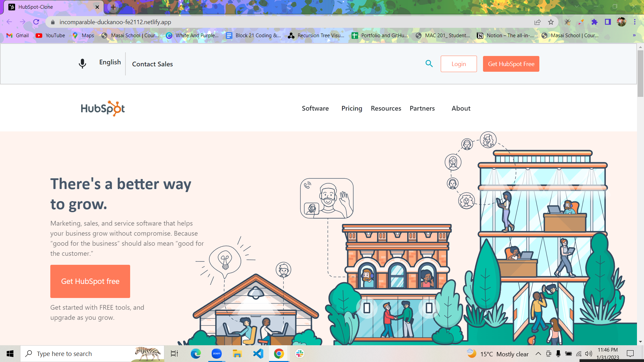Screen dimensions: 644x362
Task: Open the Extensions puzzle icon
Action: pos(594,22)
